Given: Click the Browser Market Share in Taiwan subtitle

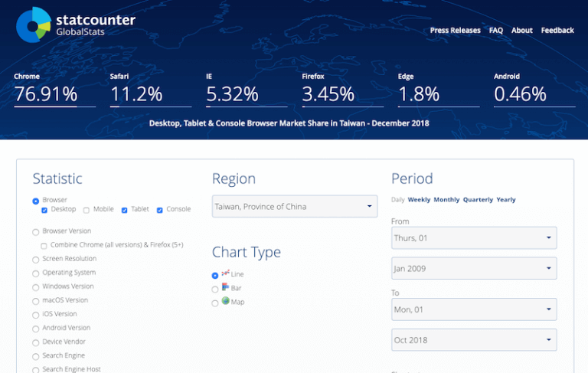Looking at the screenshot, I should coord(289,123).
